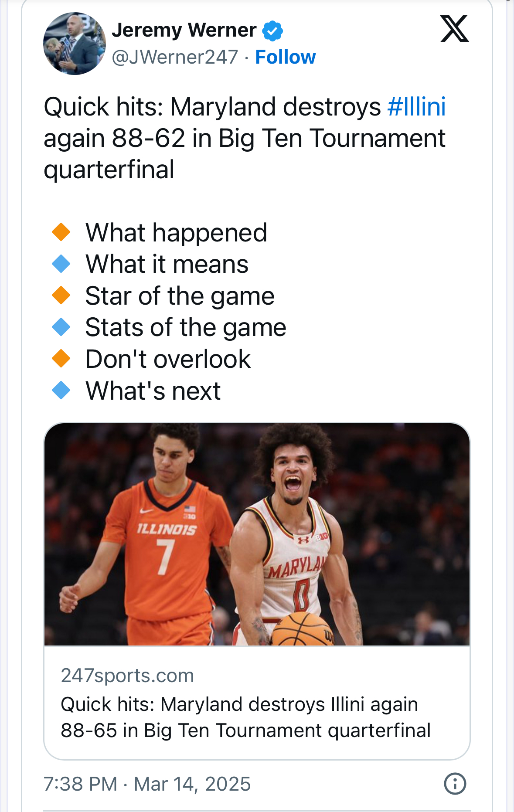Open the @JWerner247 handle
The height and width of the screenshot is (812, 514).
(x=175, y=57)
